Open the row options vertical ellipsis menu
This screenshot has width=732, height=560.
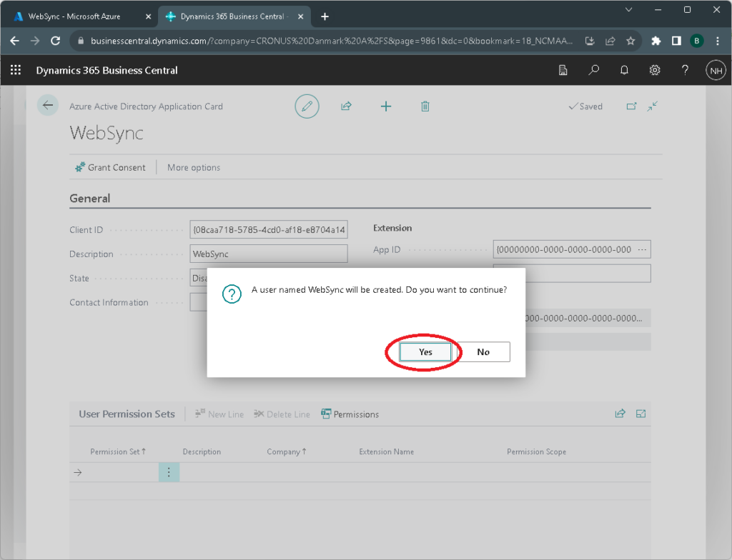[169, 472]
